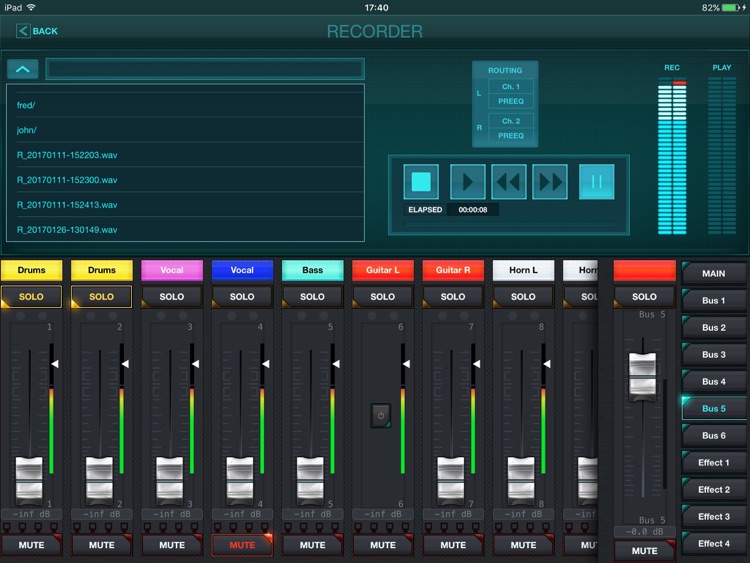
Task: Toggle SOLO on the Bass channel
Action: point(312,297)
